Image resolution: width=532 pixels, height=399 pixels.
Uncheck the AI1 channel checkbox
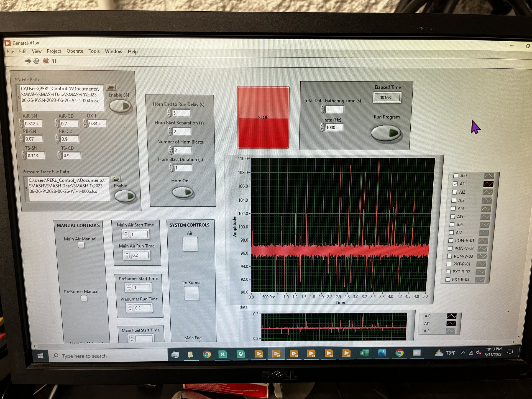[x=455, y=184]
